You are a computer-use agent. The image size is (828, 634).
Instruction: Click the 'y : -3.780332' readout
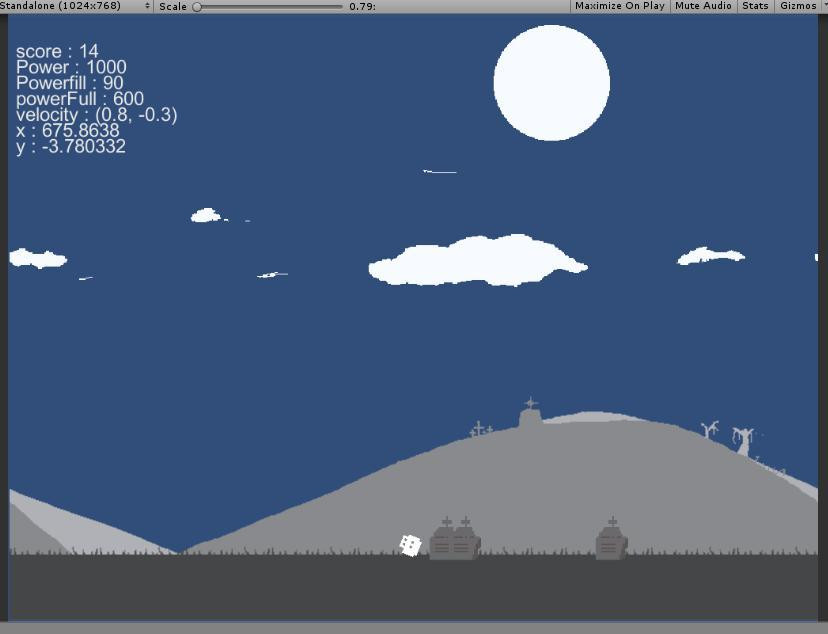coord(71,147)
